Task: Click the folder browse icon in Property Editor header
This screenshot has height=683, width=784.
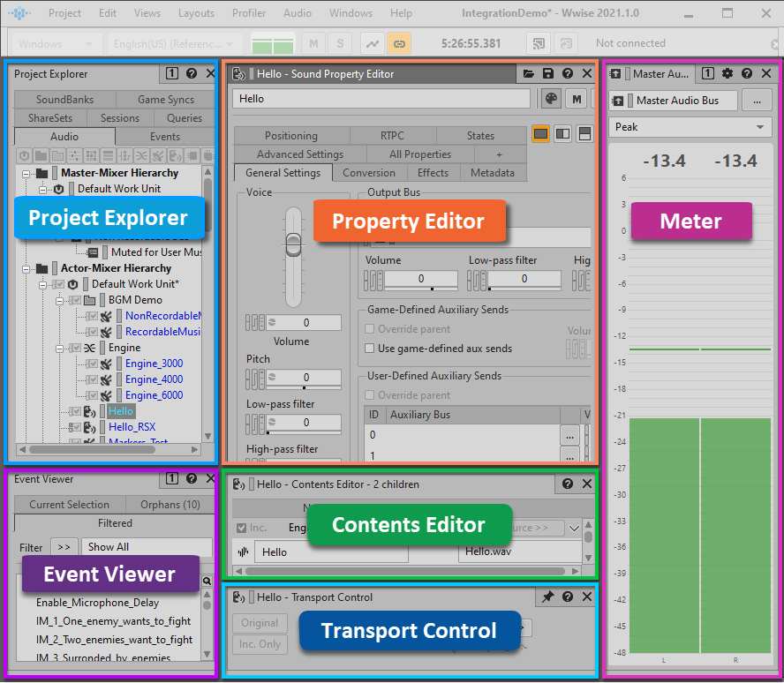Action: point(529,74)
